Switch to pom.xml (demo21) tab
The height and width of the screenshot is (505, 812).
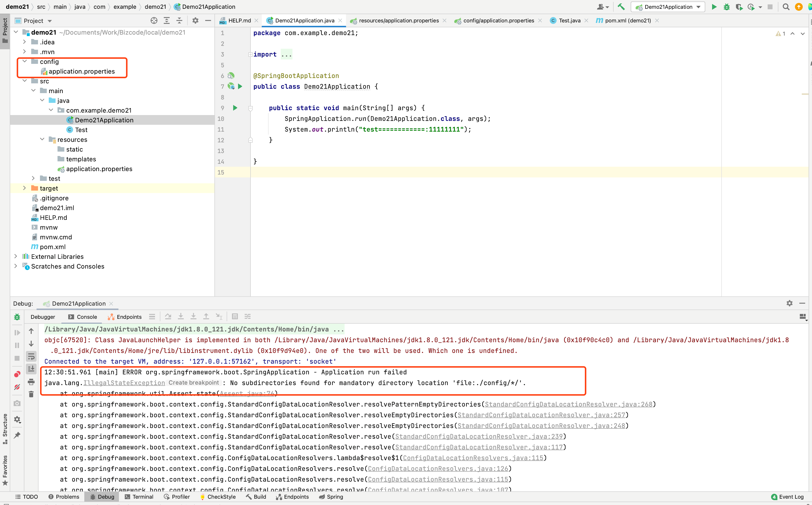coord(624,21)
